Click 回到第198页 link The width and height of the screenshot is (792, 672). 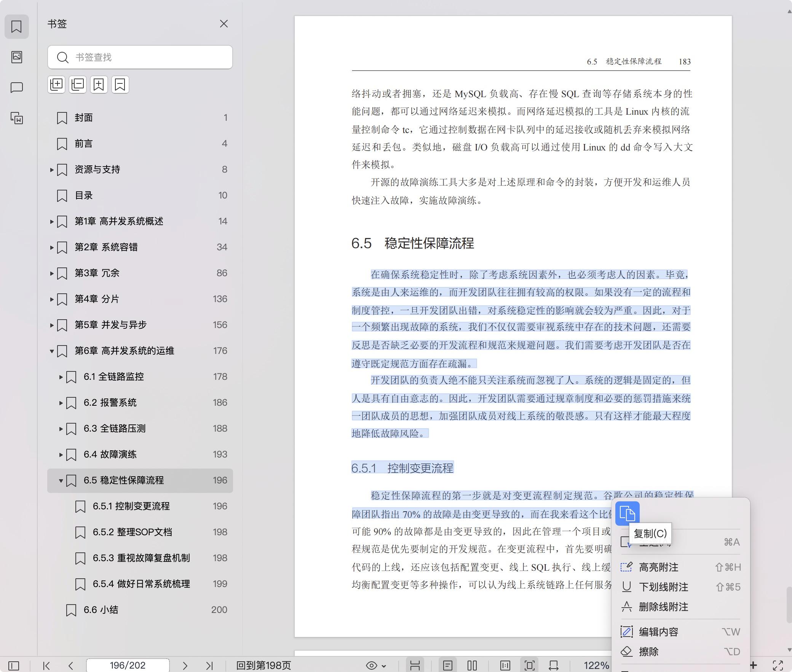[263, 666]
